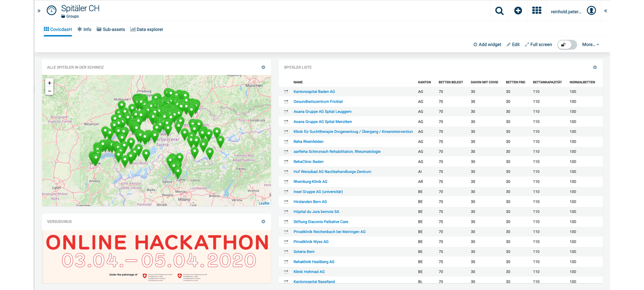Open Rheinburg-Klinik AG link
644x290 pixels.
point(310,182)
